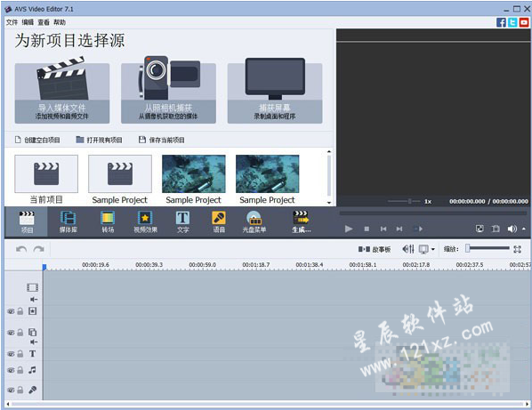Click the preview volume speaker icon
This screenshot has height=410, width=532.
pyautogui.click(x=512, y=229)
